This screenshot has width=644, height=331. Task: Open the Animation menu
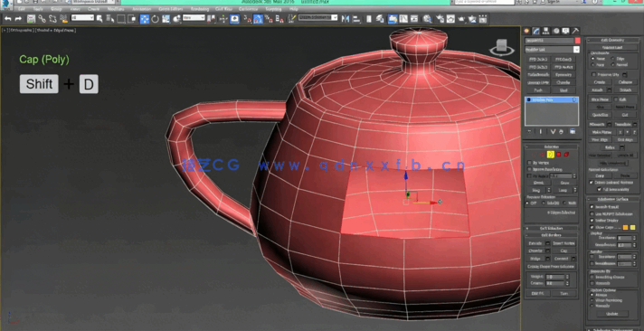pos(142,9)
